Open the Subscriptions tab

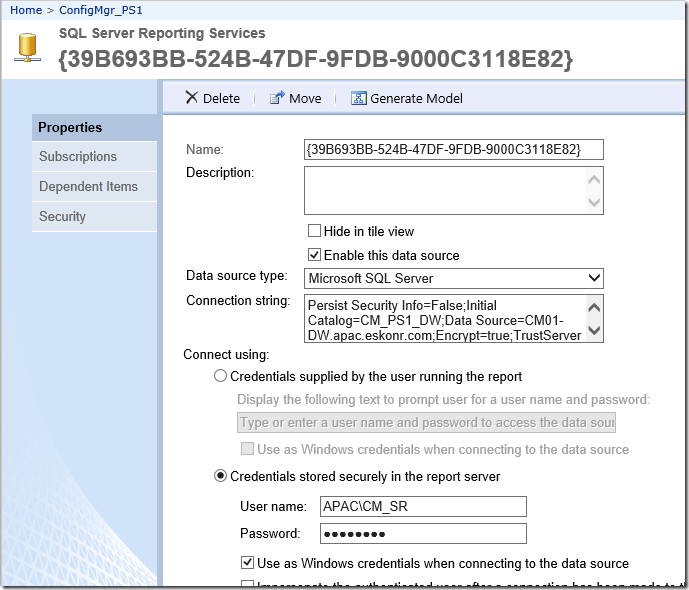pos(78,157)
